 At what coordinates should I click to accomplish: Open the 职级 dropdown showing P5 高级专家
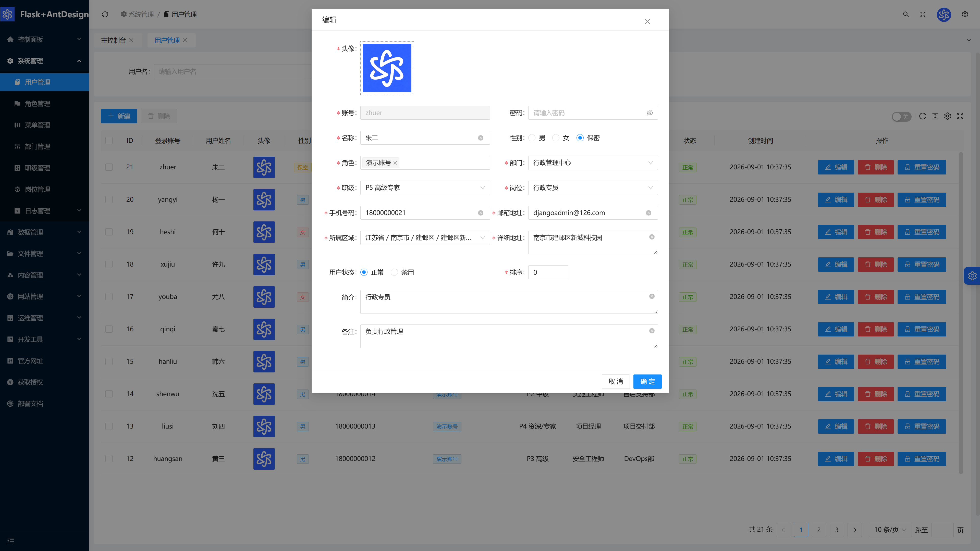click(425, 188)
